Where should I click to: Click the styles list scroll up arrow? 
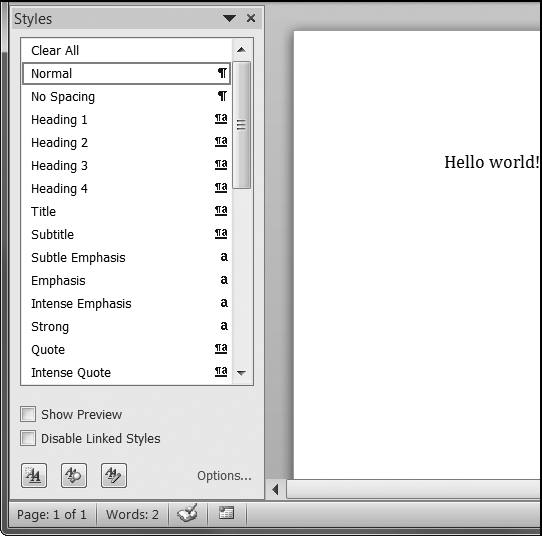241,50
